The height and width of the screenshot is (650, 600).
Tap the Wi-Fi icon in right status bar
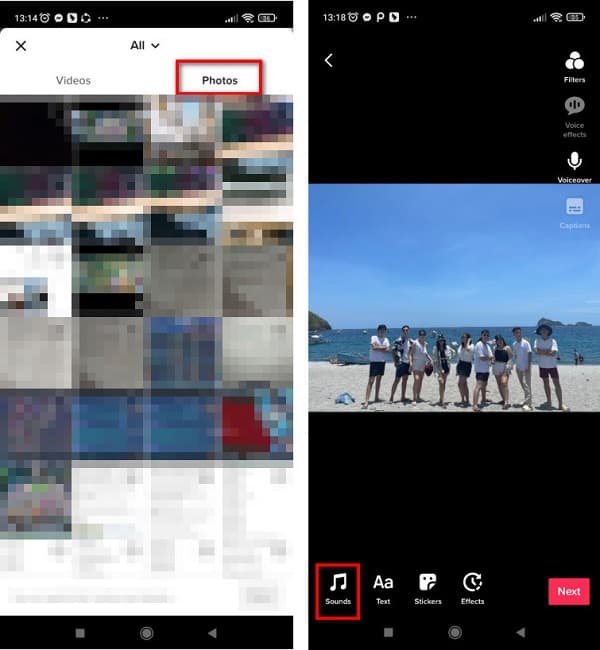(556, 17)
